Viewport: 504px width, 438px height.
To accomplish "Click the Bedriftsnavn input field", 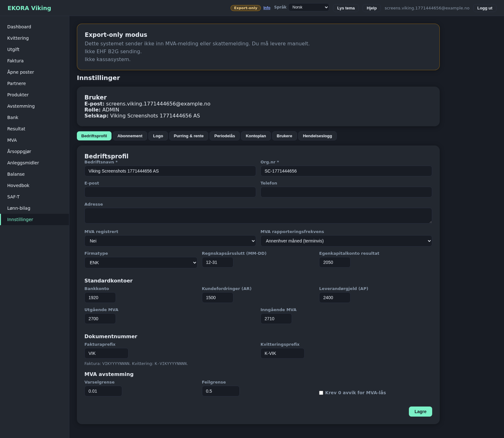I will click(x=170, y=171).
